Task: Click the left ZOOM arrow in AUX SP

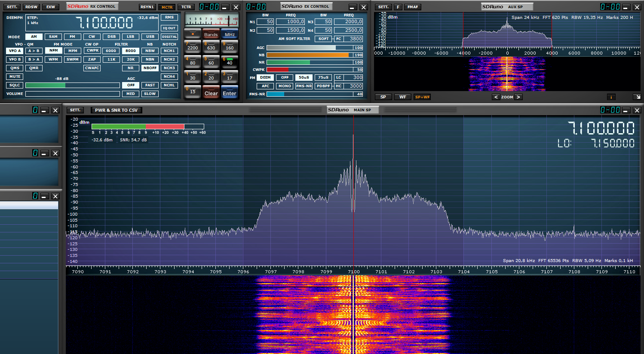Action: pyautogui.click(x=496, y=97)
